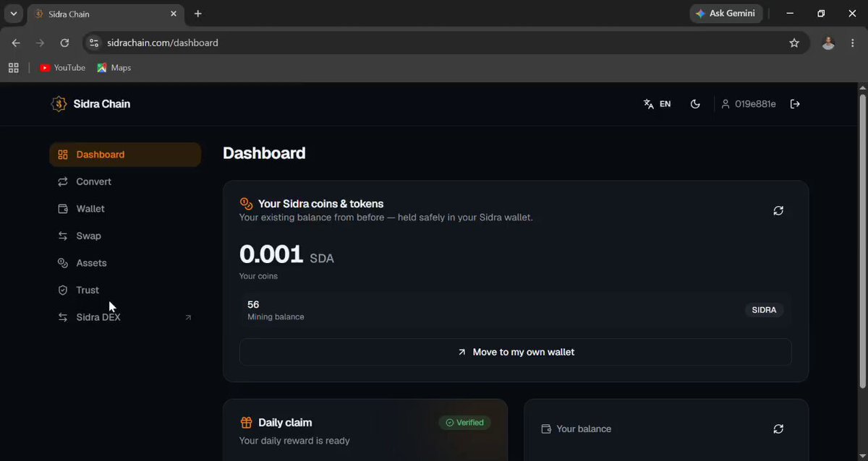Open Wallet in the sidebar

125,209
